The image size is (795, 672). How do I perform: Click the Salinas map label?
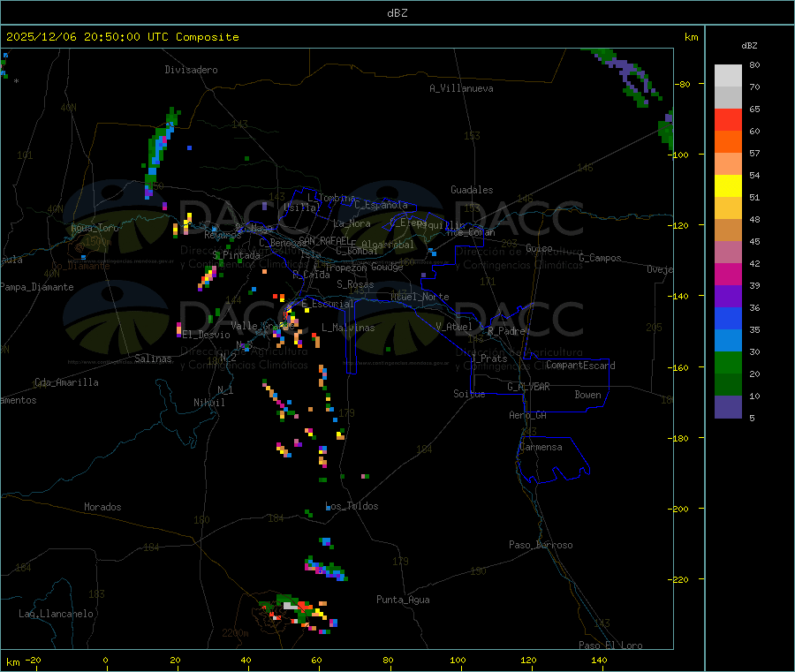pos(153,359)
